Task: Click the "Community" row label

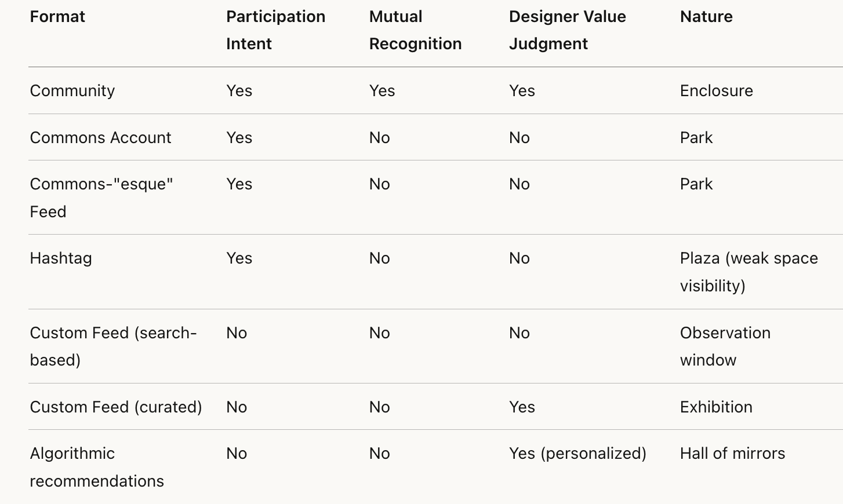Action: pyautogui.click(x=72, y=91)
